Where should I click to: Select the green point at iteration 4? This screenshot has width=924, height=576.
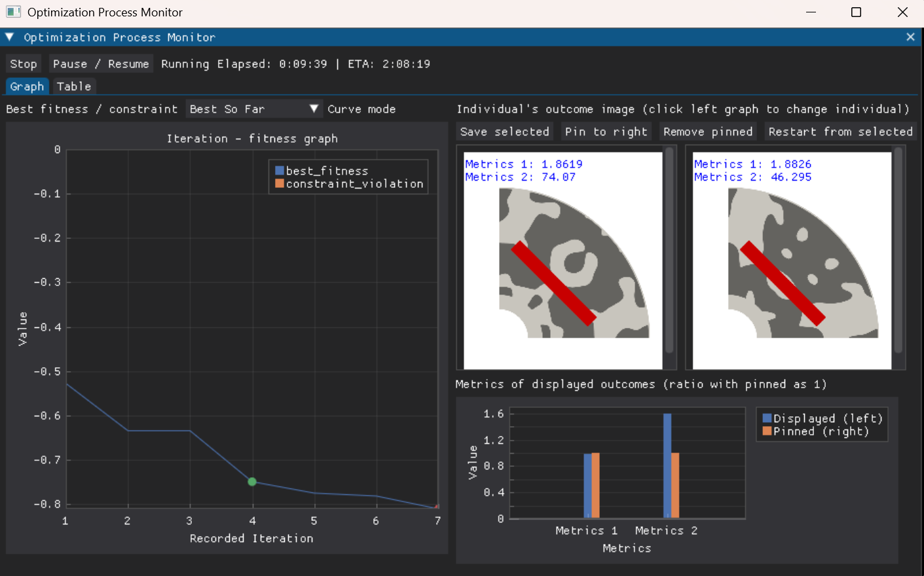252,482
